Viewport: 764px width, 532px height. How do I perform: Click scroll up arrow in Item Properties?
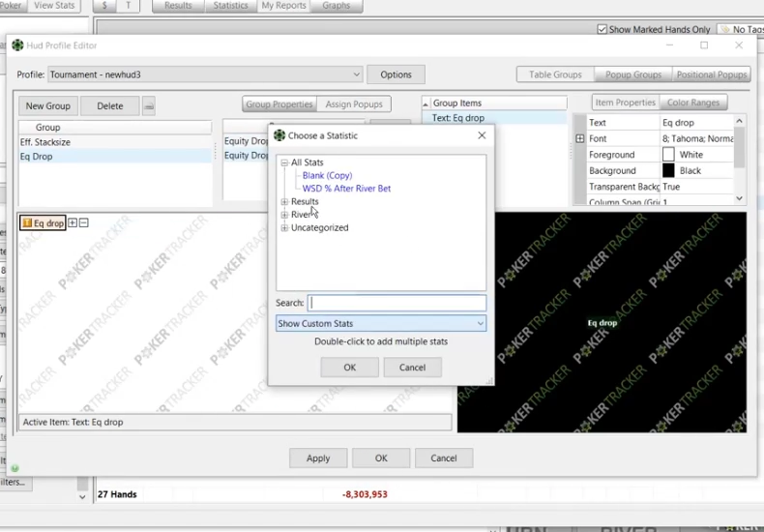click(x=739, y=121)
